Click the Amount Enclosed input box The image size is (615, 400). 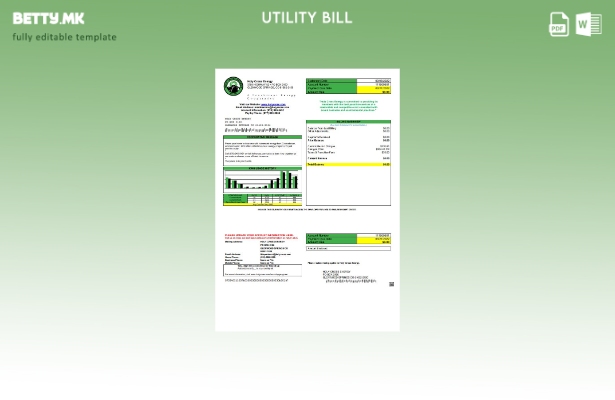[x=348, y=248]
